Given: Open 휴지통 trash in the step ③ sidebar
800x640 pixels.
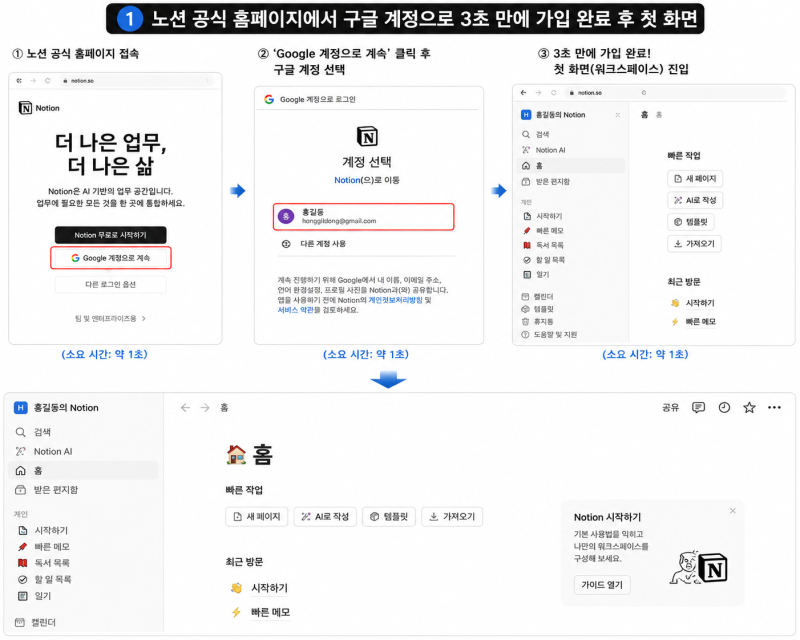Looking at the screenshot, I should tap(537, 322).
